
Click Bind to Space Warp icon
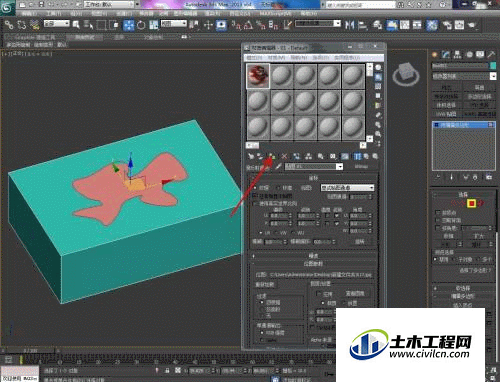pos(34,25)
